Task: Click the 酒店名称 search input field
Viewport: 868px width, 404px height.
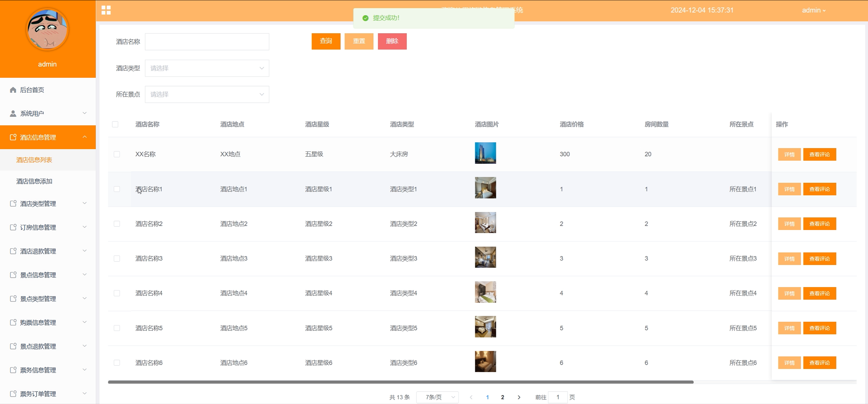Action: click(207, 42)
